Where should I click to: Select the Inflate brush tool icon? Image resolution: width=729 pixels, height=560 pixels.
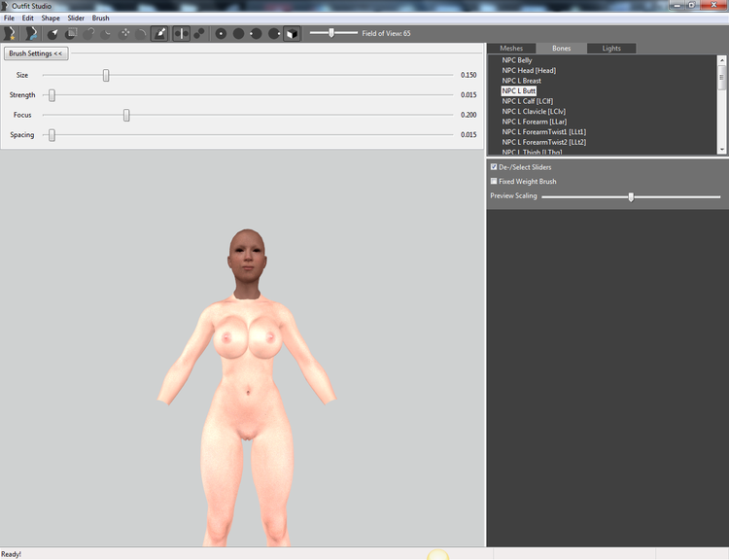point(88,33)
